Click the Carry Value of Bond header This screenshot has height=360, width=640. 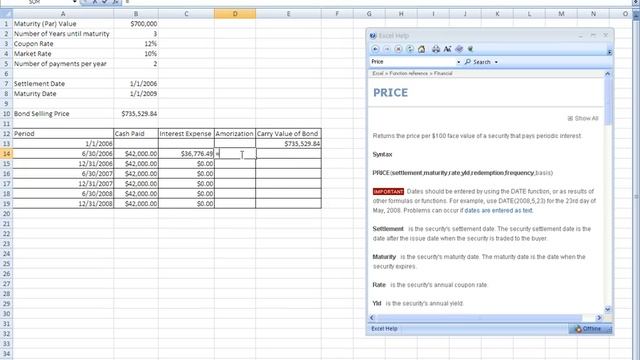[x=288, y=133]
